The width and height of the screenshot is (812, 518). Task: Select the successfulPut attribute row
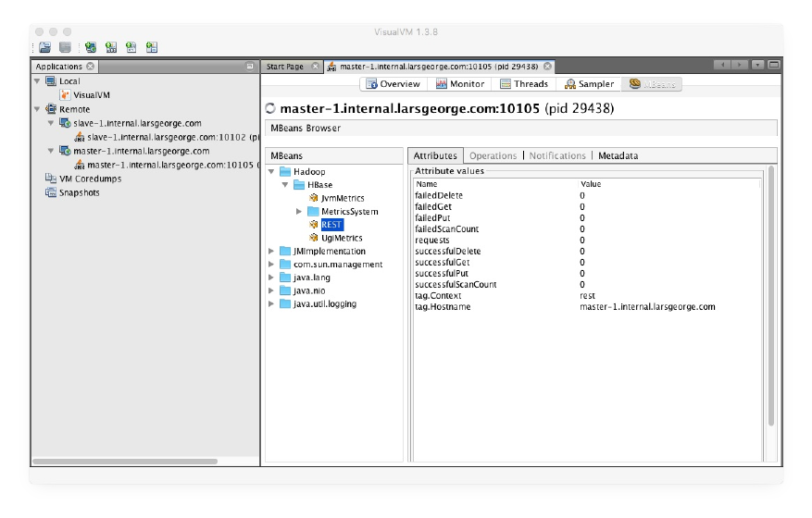pyautogui.click(x=587, y=274)
